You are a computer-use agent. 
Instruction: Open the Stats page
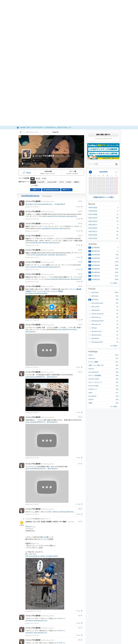(x=26, y=172)
